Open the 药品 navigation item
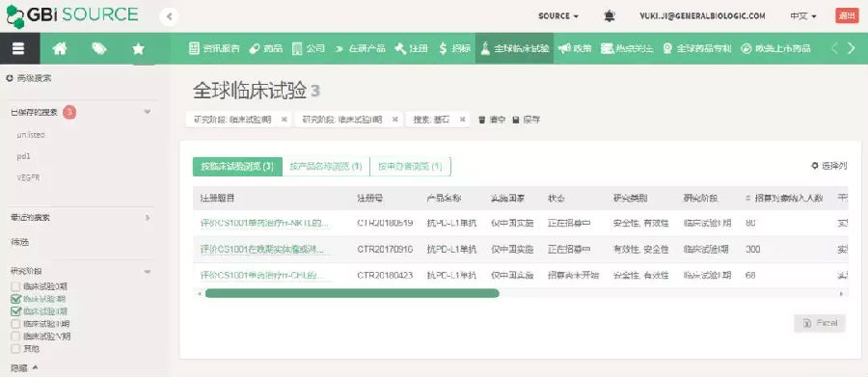This screenshot has width=868, height=377. pos(266,49)
